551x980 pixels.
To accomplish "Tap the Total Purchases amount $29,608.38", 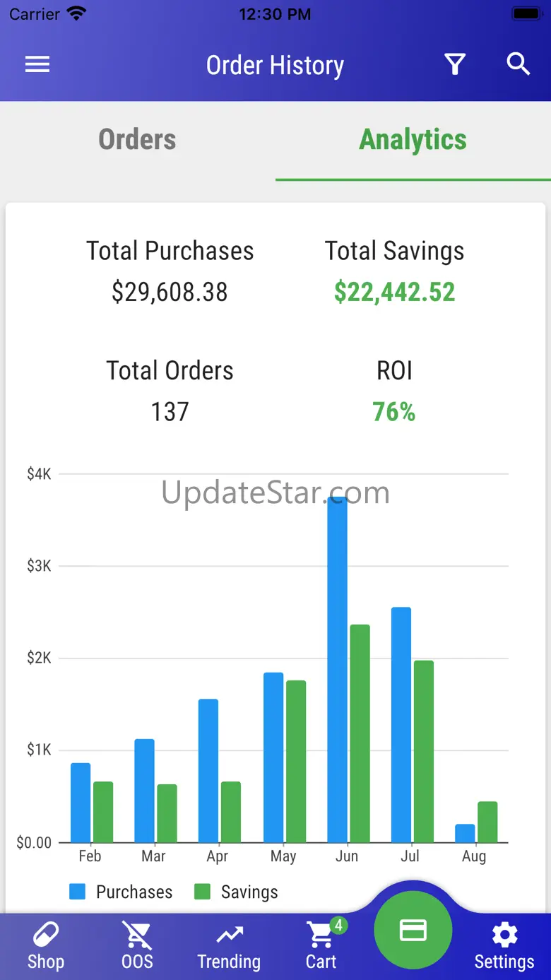I will coord(170,292).
